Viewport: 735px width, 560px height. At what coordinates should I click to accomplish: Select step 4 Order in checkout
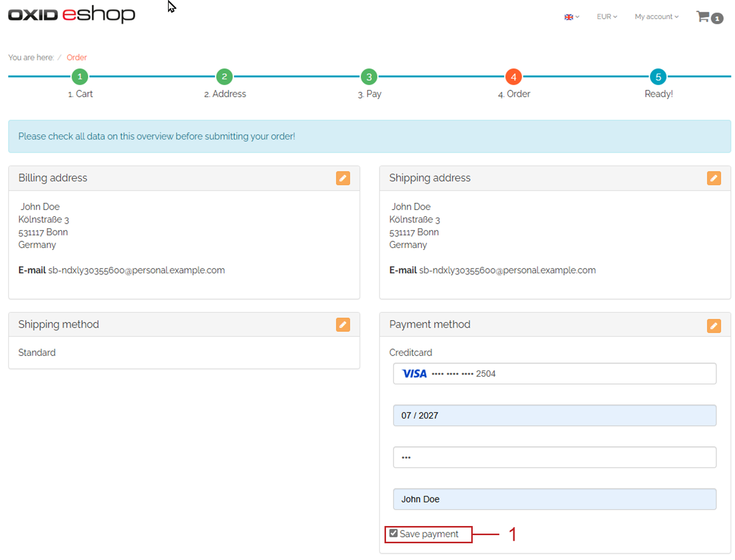(x=513, y=77)
